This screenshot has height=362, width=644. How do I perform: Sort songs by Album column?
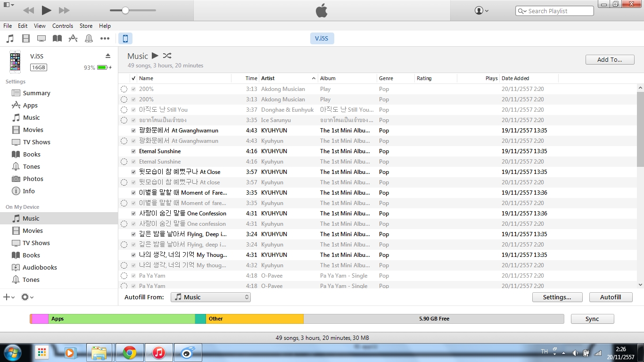point(347,78)
